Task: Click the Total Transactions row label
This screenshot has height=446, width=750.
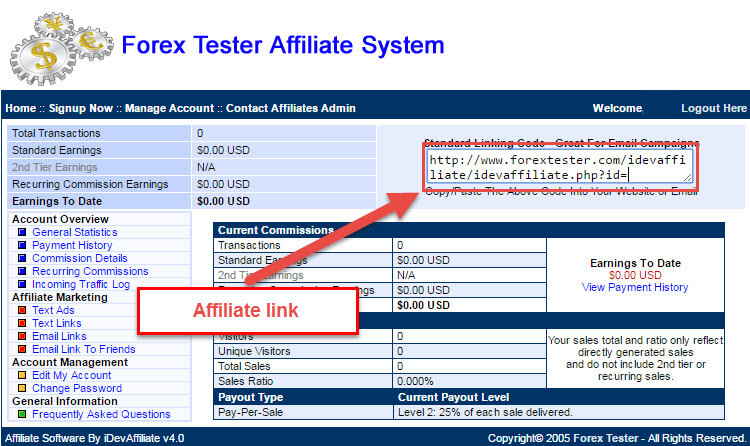Action: (56, 133)
